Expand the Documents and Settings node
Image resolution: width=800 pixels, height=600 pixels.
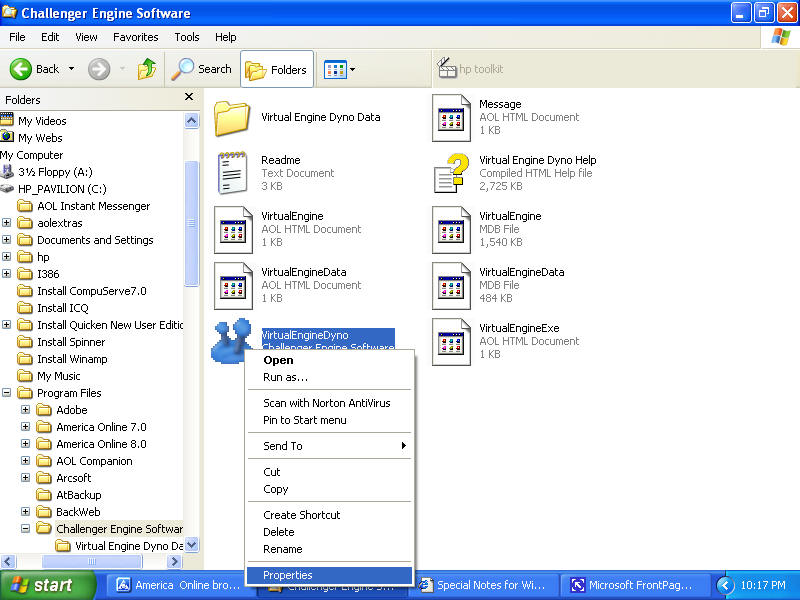(x=7, y=239)
